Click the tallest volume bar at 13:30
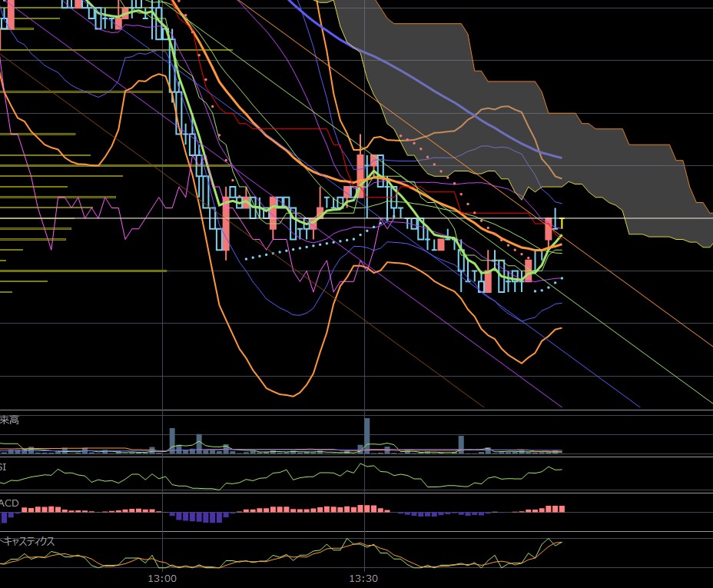 click(367, 436)
